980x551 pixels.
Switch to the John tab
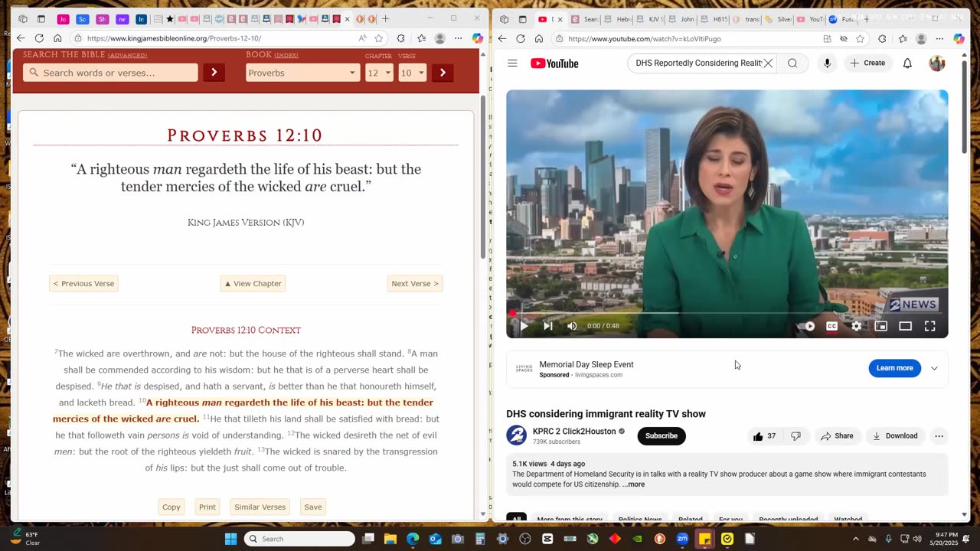click(684, 19)
